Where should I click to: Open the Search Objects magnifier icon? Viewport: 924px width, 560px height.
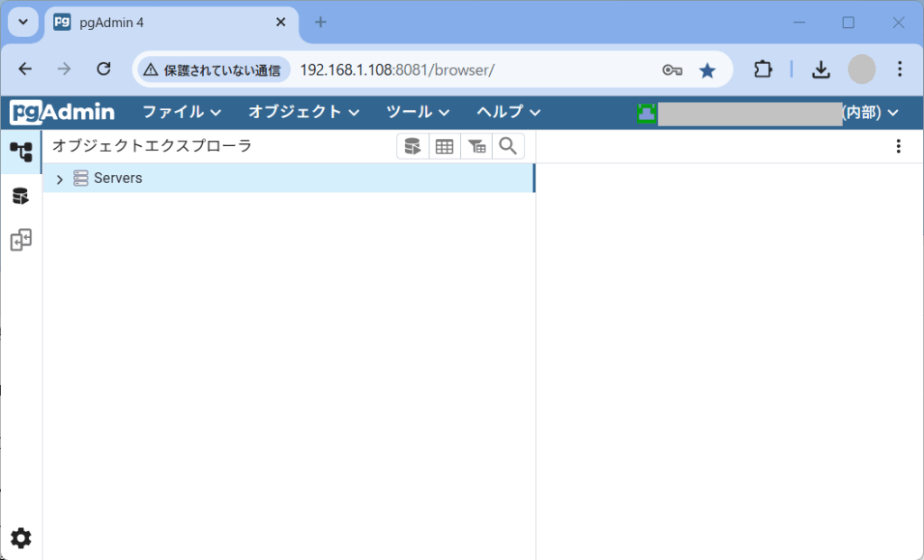508,146
